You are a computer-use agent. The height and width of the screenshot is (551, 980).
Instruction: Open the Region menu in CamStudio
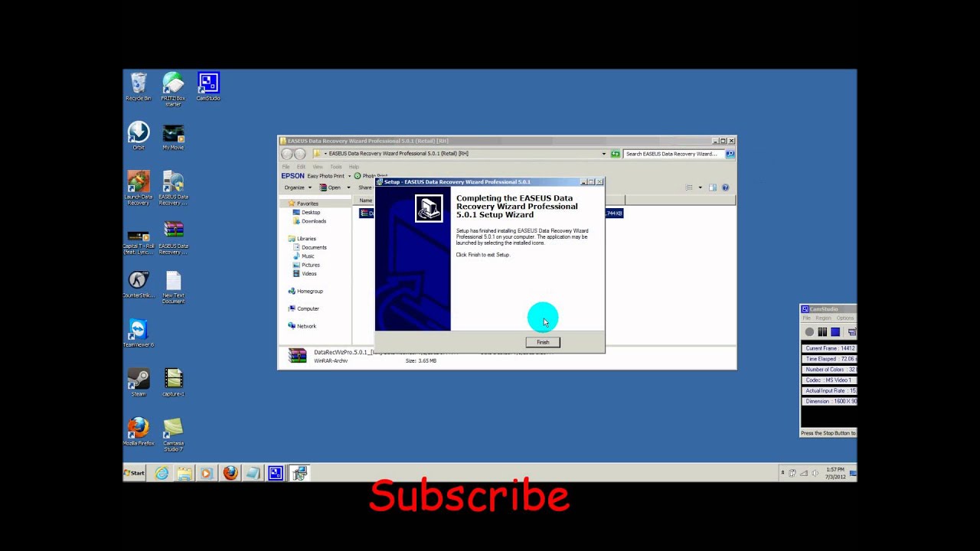[823, 318]
